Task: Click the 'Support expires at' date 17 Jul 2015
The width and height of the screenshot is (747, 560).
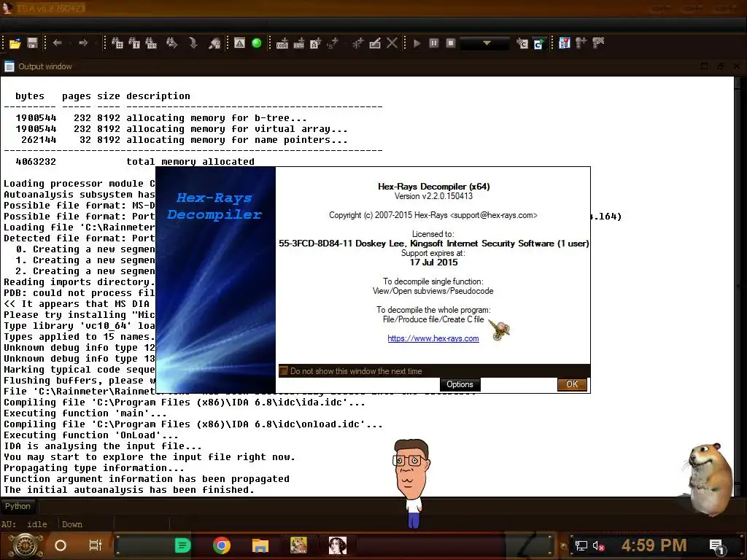Action: pos(433,262)
